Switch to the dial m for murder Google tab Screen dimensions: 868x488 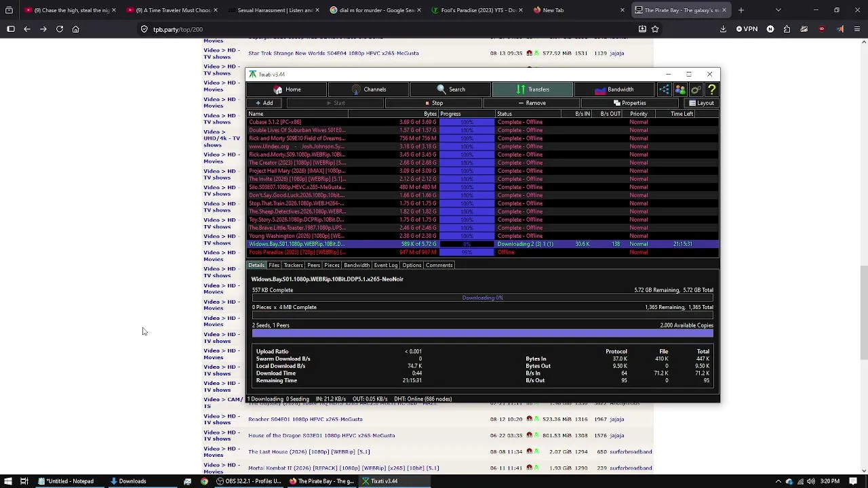tap(376, 10)
